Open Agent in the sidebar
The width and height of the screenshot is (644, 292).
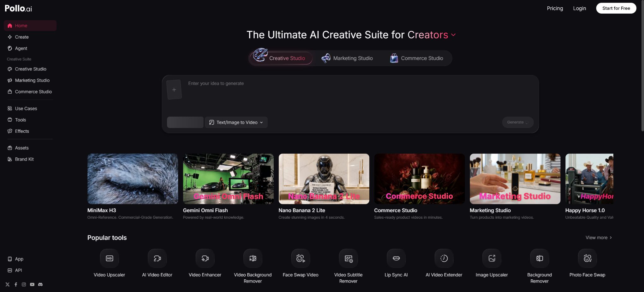[30, 48]
